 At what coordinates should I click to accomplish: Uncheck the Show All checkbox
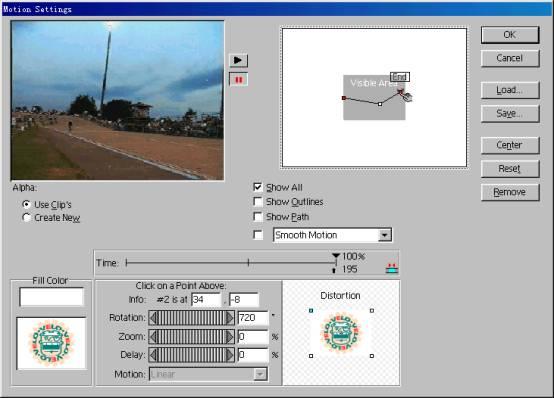click(258, 187)
